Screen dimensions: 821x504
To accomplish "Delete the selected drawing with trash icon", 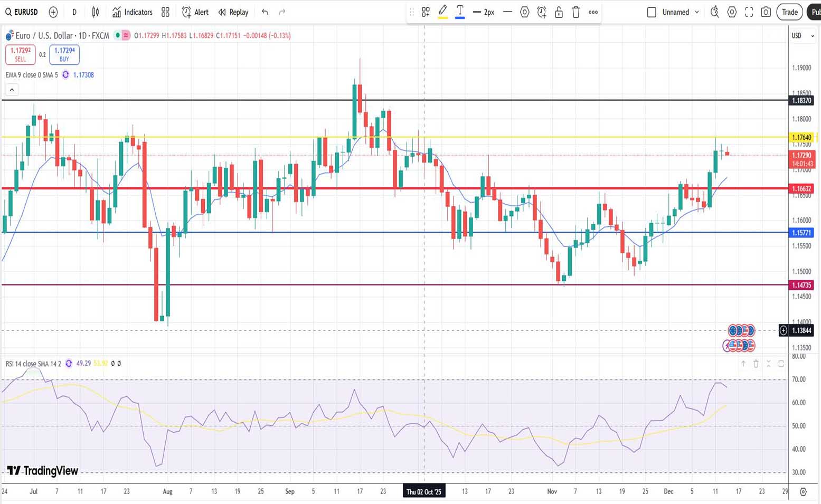I will (x=576, y=12).
